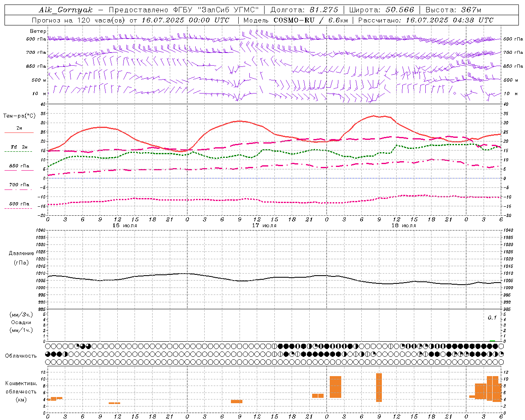Image resolution: width=525 pixels, height=420 pixels.
Task: Click the small green precipitation bar
Action: [492, 340]
